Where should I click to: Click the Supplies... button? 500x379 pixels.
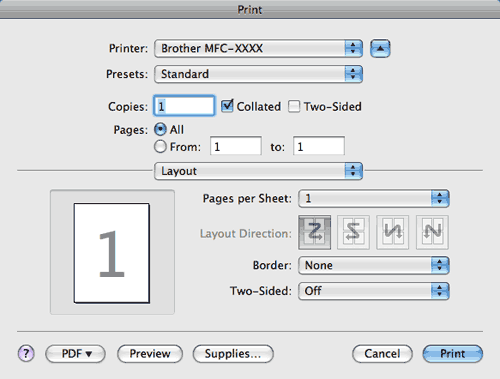(x=233, y=354)
